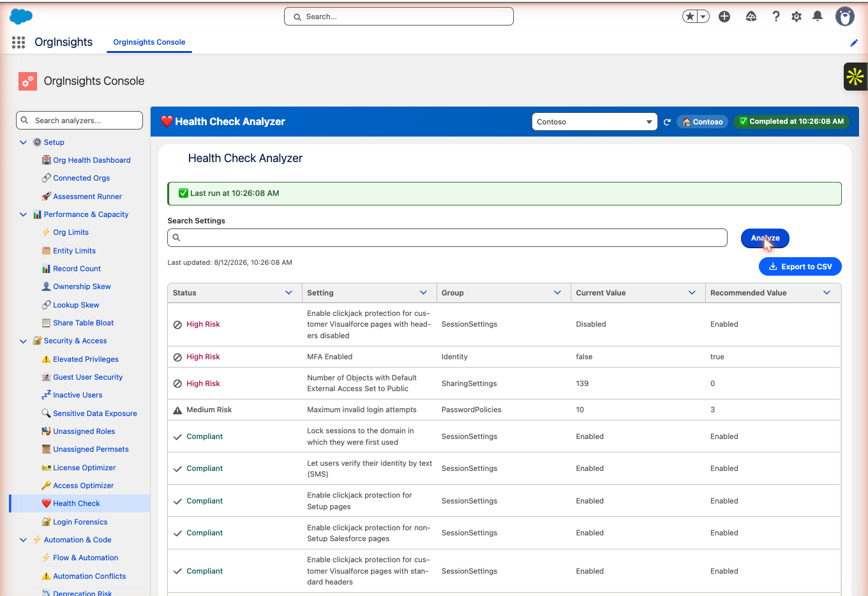Viewport: 868px width, 596px height.
Task: Collapse the Setup tree section
Action: (x=24, y=142)
